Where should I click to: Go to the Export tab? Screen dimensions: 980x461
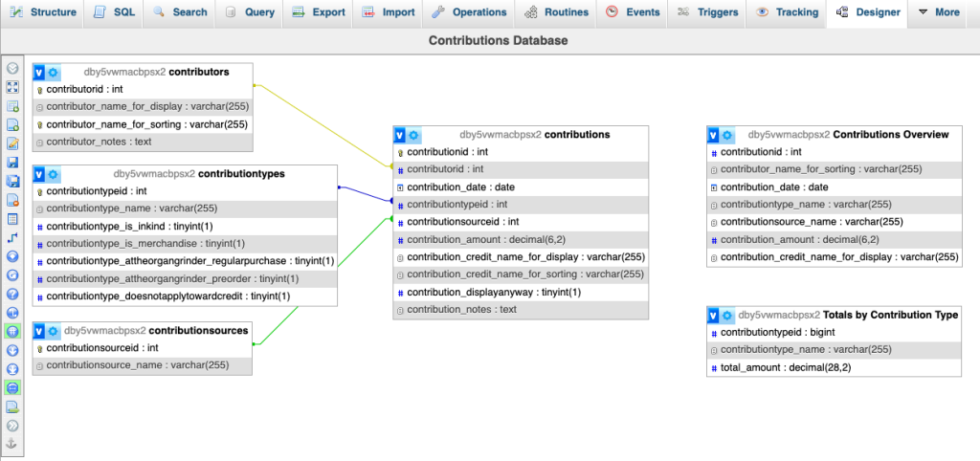click(319, 12)
